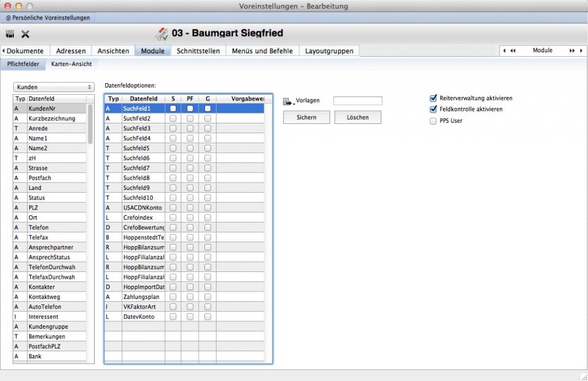Click the tab scroll left arrow beside Dokumente
Screen dimensions: 588x381
tap(3, 50)
